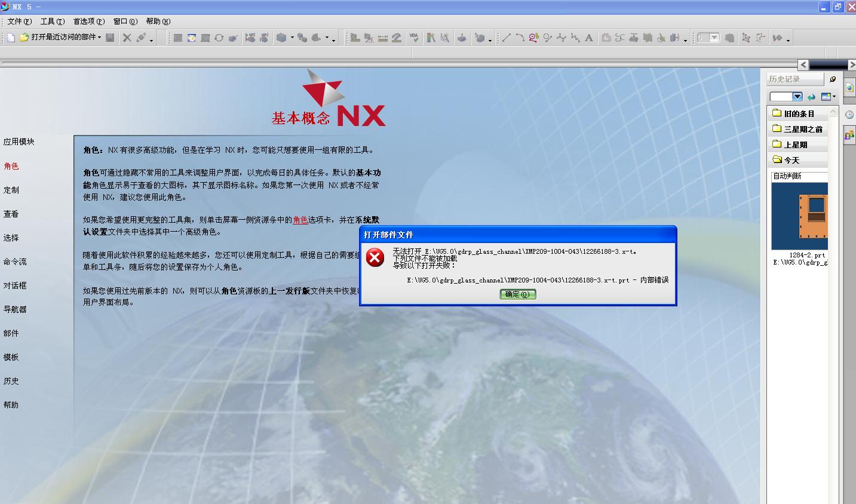Select the basic Line tool icon

click(506, 38)
